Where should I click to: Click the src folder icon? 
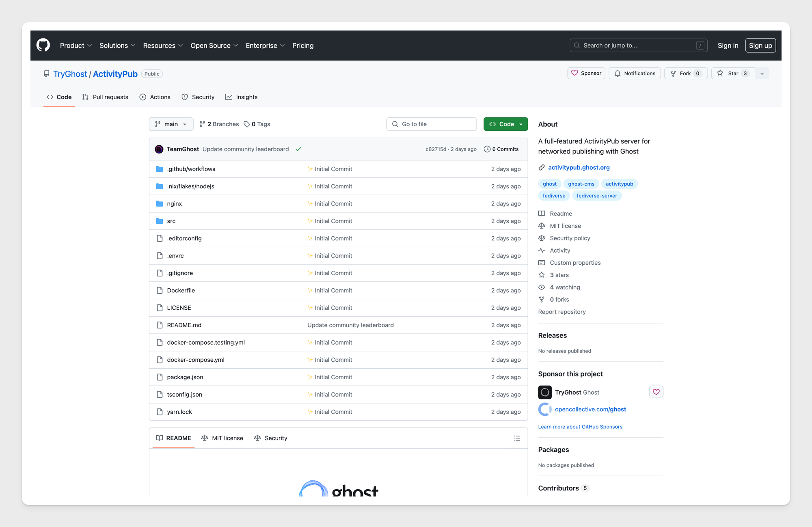160,221
